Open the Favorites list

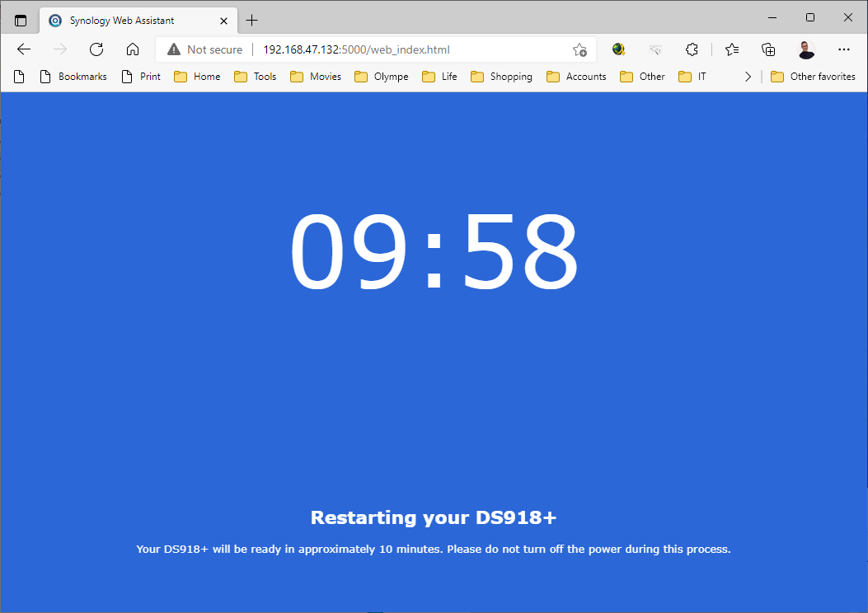tap(732, 49)
